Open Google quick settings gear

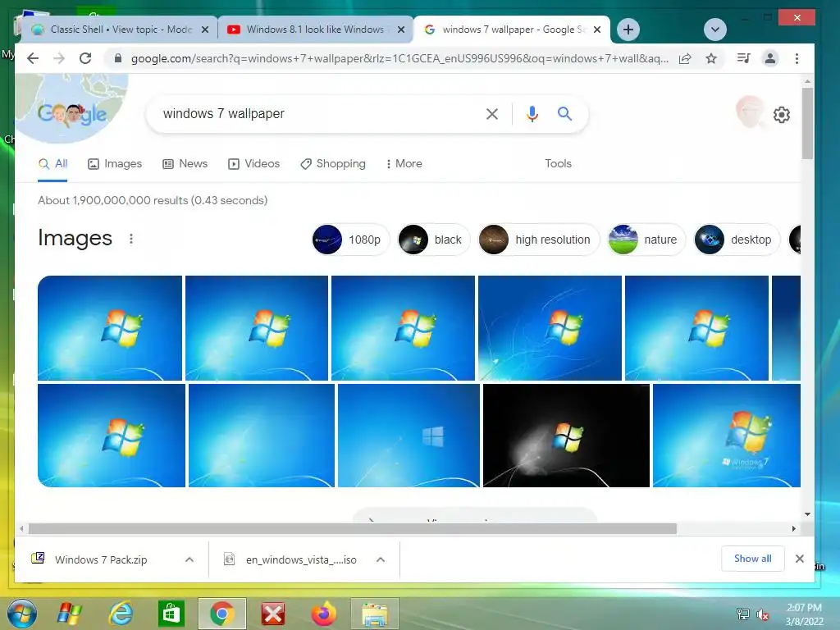[782, 115]
